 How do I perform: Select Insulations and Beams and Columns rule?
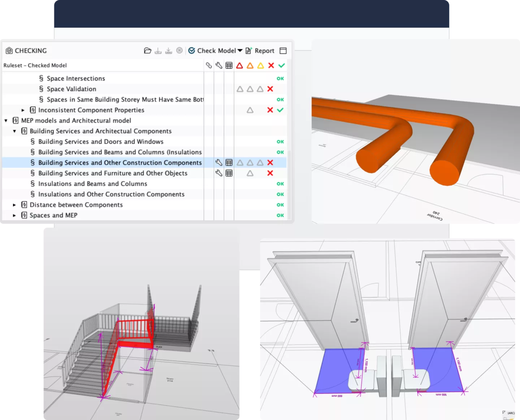pyautogui.click(x=92, y=184)
